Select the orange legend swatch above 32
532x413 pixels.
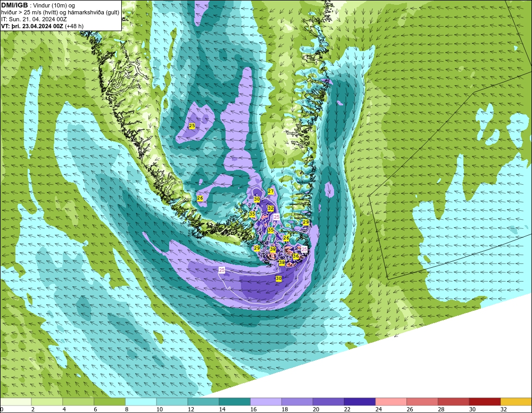coord(516,402)
